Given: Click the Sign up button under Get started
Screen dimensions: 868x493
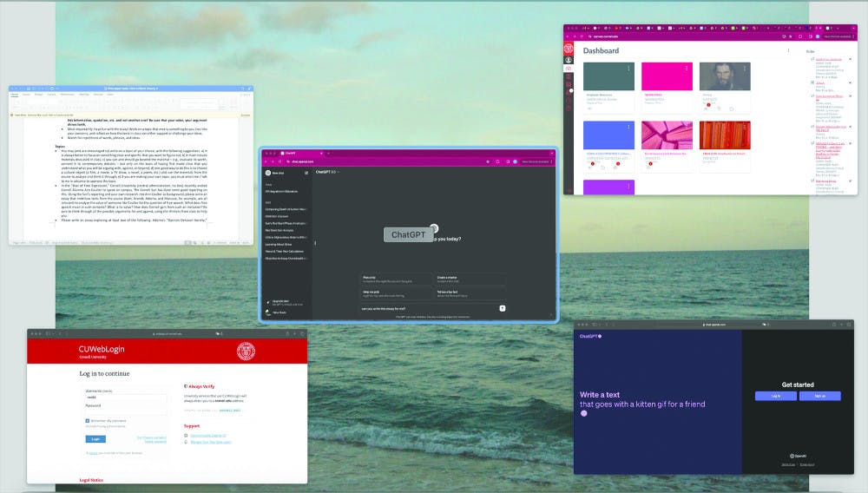Looking at the screenshot, I should [819, 396].
